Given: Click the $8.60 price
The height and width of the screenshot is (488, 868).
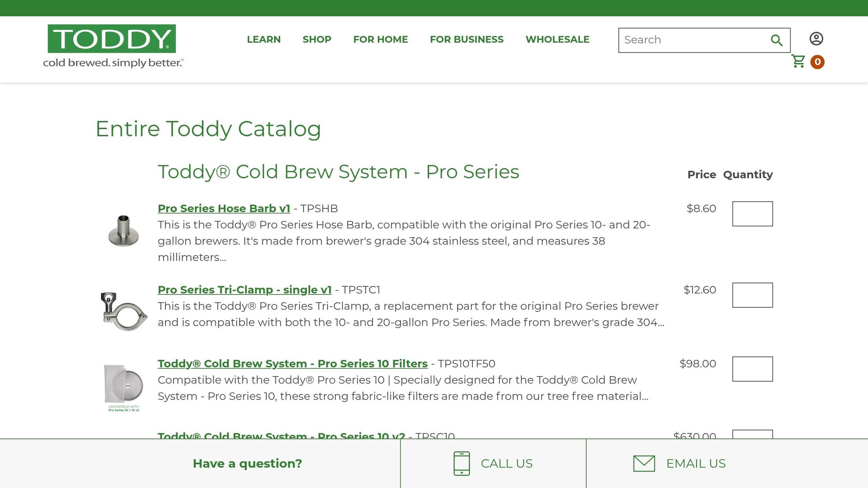Looking at the screenshot, I should [701, 208].
